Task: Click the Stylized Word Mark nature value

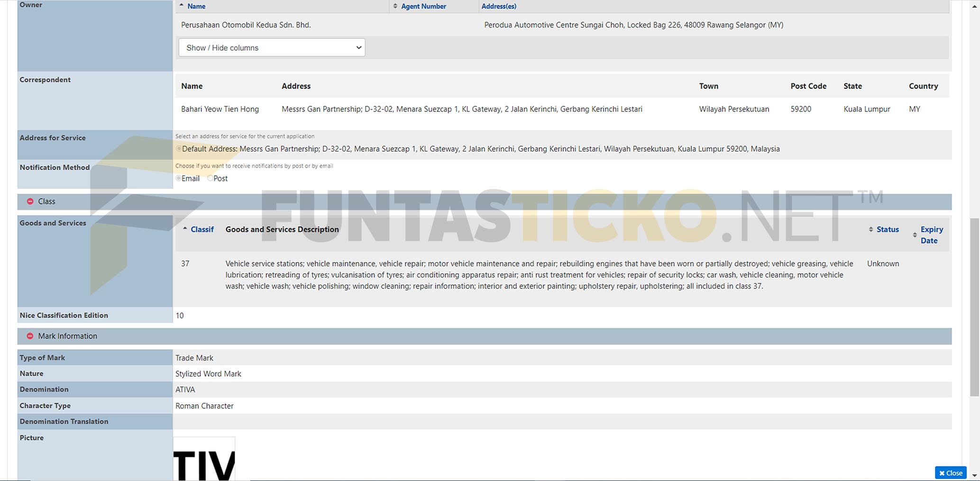Action: click(x=208, y=373)
